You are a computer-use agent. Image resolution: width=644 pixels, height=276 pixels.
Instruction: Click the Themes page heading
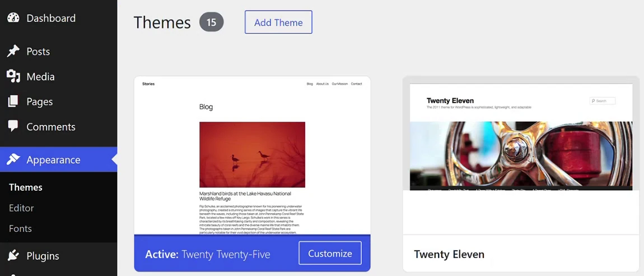pos(162,22)
